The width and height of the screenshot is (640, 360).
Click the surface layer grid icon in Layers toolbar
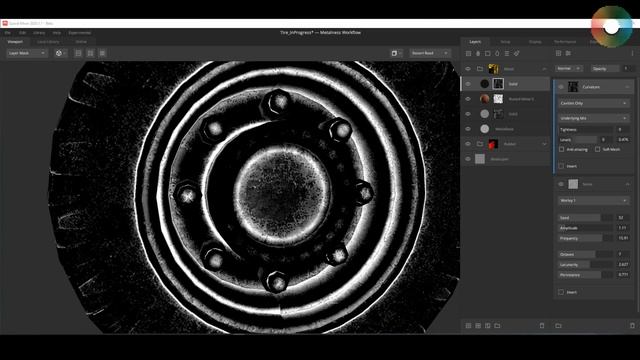click(x=468, y=53)
